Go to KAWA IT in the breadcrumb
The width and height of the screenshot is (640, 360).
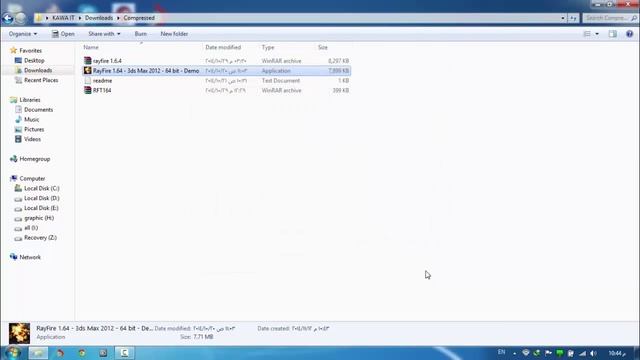(63, 18)
